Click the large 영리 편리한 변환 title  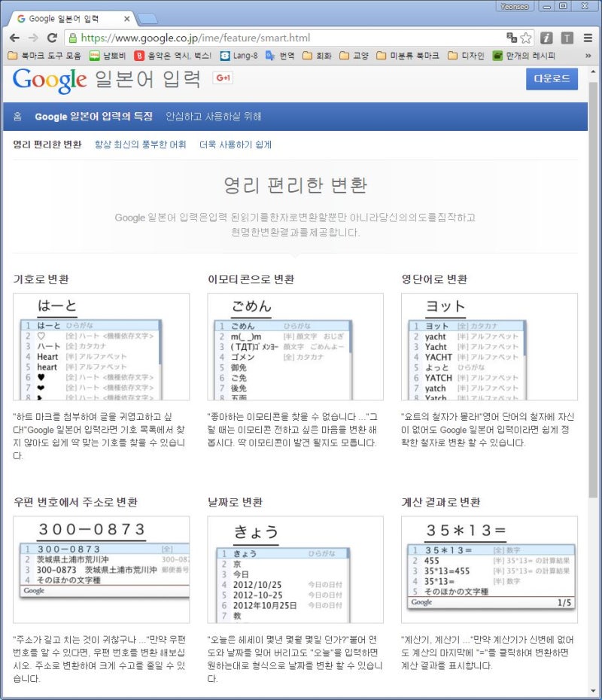tap(295, 185)
